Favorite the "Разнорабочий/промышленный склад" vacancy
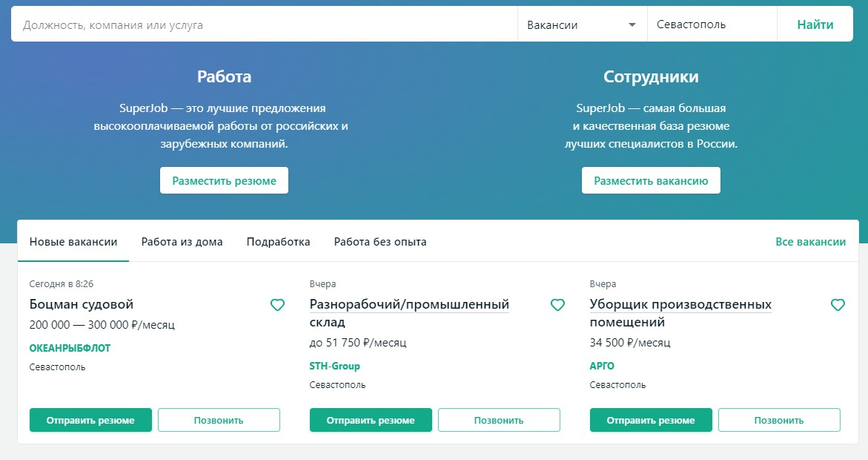The height and width of the screenshot is (460, 868). point(557,304)
